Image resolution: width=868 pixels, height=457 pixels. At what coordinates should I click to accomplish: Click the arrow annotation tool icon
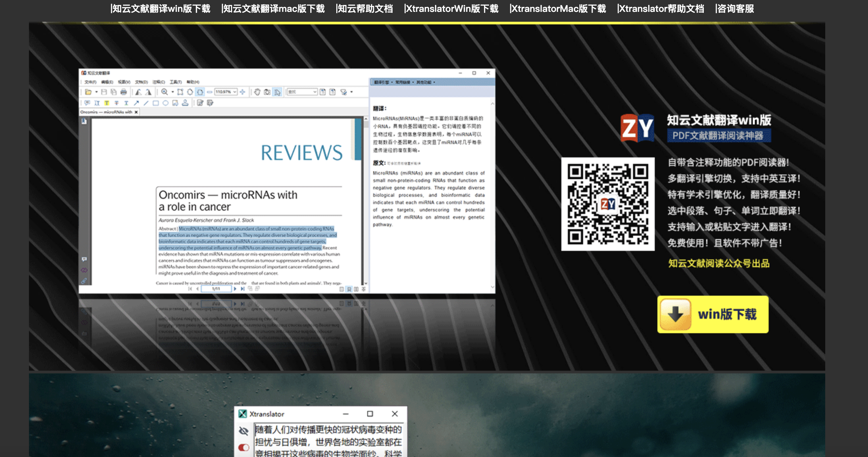click(x=136, y=103)
